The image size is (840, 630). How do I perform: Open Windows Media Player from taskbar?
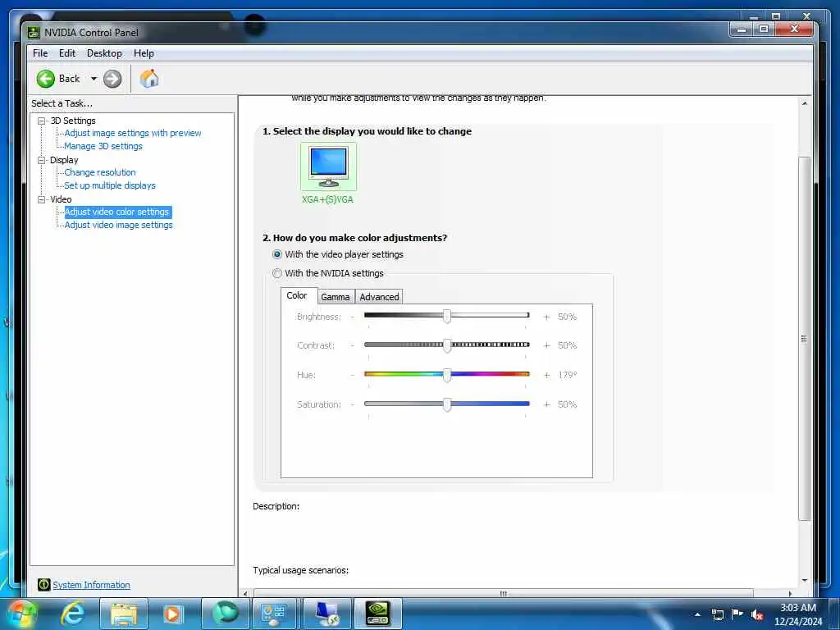[172, 614]
